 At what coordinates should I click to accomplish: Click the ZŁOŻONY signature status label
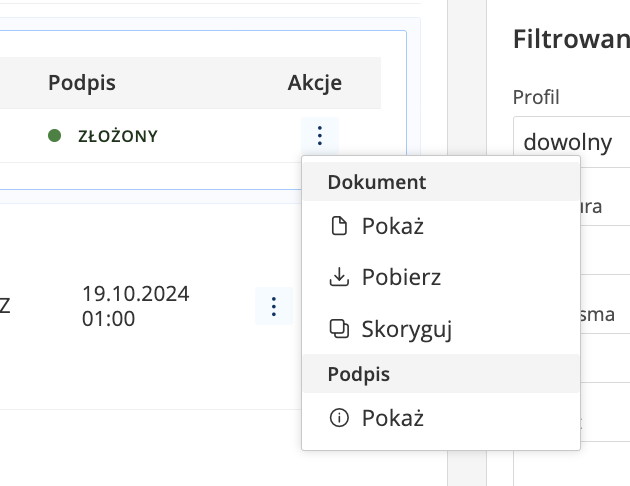118,136
